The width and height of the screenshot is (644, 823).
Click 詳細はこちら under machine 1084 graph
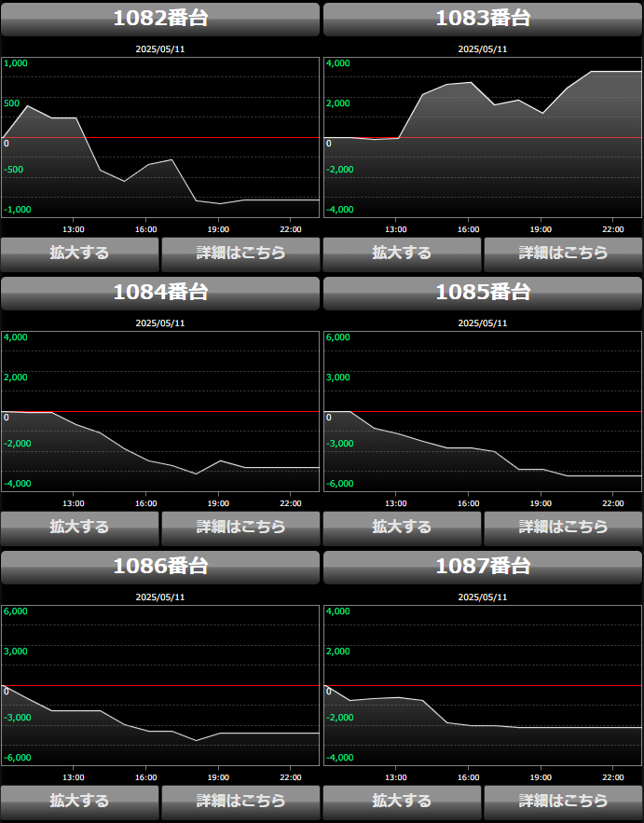point(240,528)
